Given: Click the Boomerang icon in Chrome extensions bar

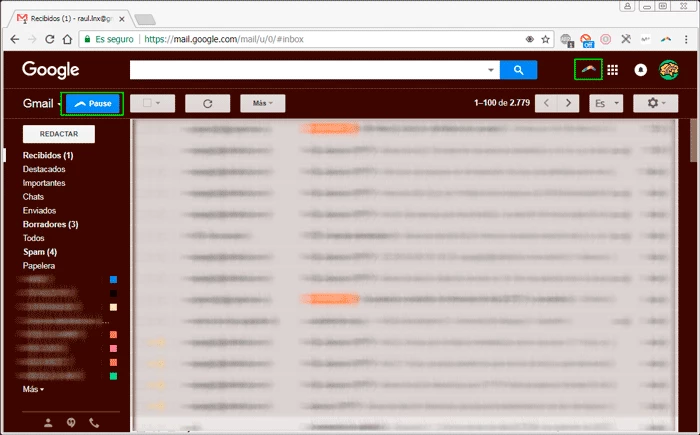Looking at the screenshot, I should (666, 39).
